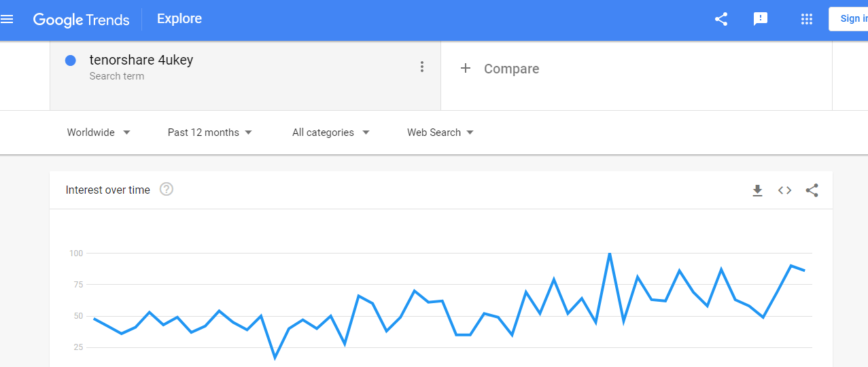The width and height of the screenshot is (868, 367).
Task: Click the Google Trends logo
Action: (81, 20)
